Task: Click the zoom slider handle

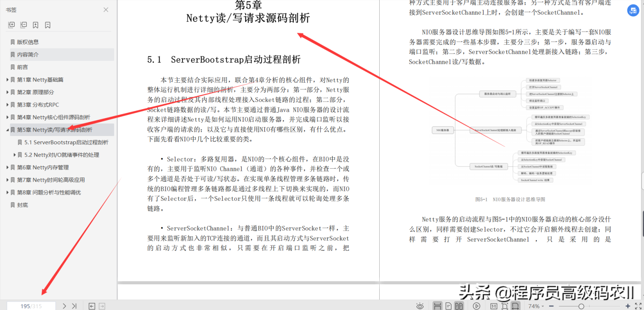Action: point(581,306)
